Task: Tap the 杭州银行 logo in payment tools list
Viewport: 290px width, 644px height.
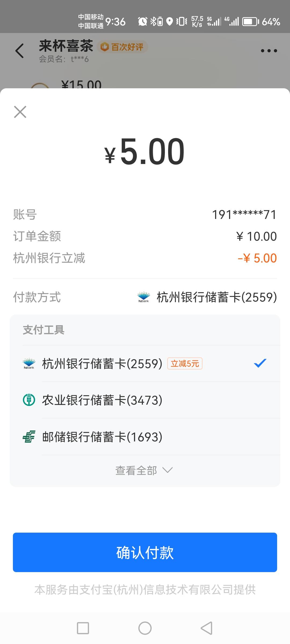Action: (29, 364)
